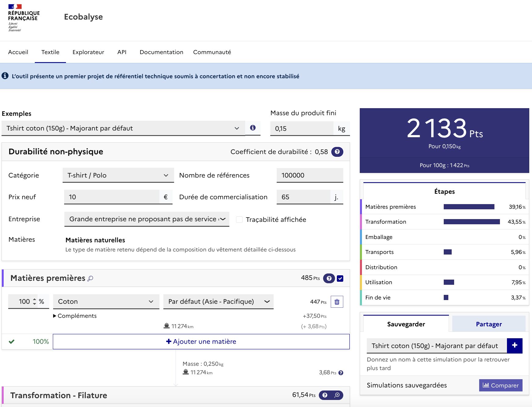
Task: Click 'Pour 100g : 1422 Pts' text
Action: 444,165
